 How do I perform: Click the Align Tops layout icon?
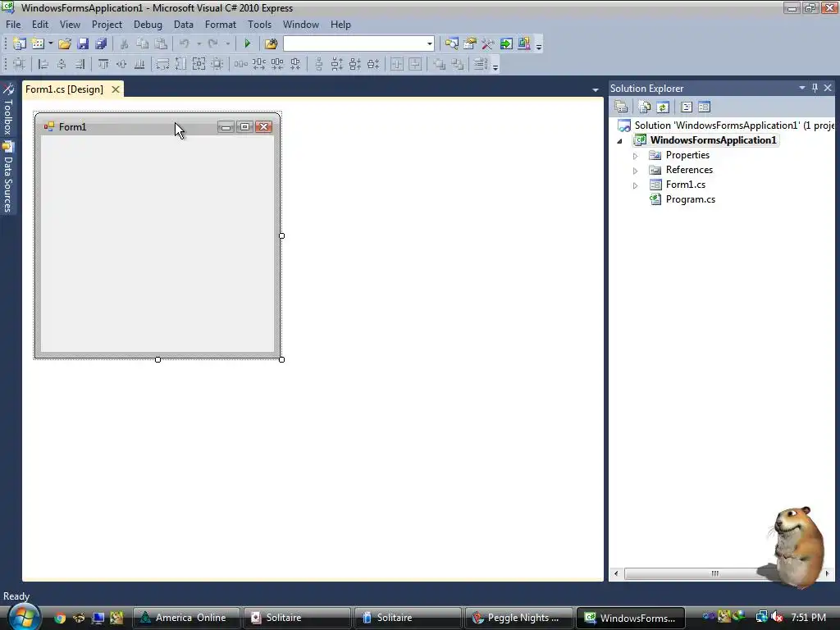(x=103, y=64)
